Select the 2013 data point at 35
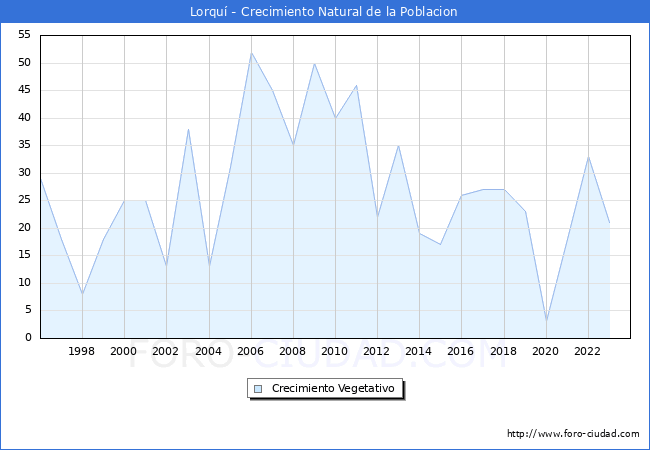 click(x=398, y=145)
